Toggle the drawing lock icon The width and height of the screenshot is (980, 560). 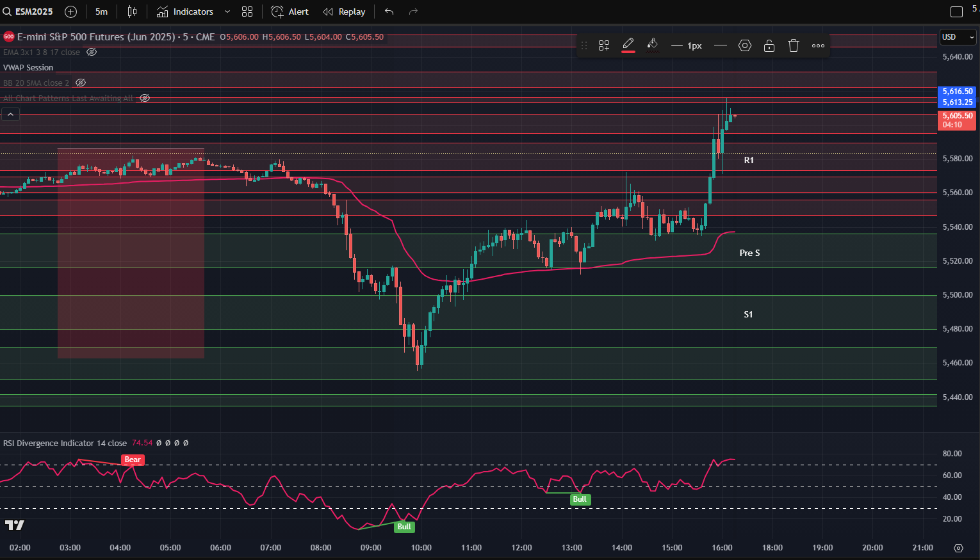tap(769, 45)
